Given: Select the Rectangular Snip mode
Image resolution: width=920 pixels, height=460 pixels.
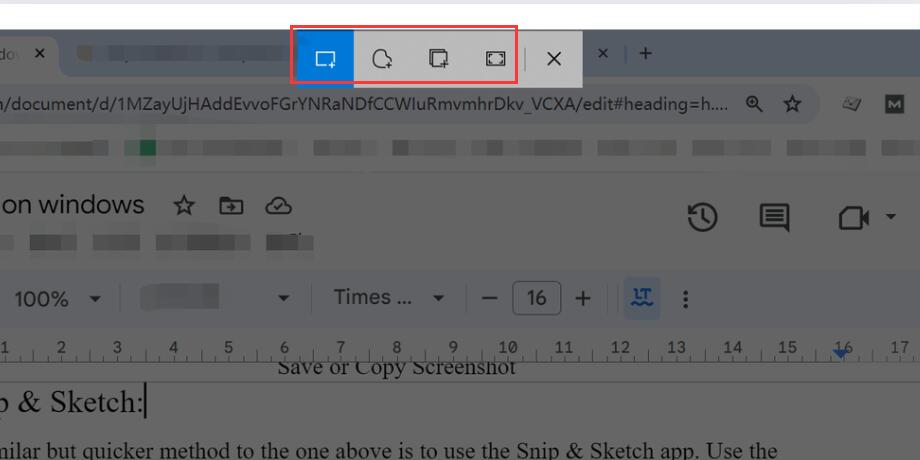Looking at the screenshot, I should (x=325, y=59).
